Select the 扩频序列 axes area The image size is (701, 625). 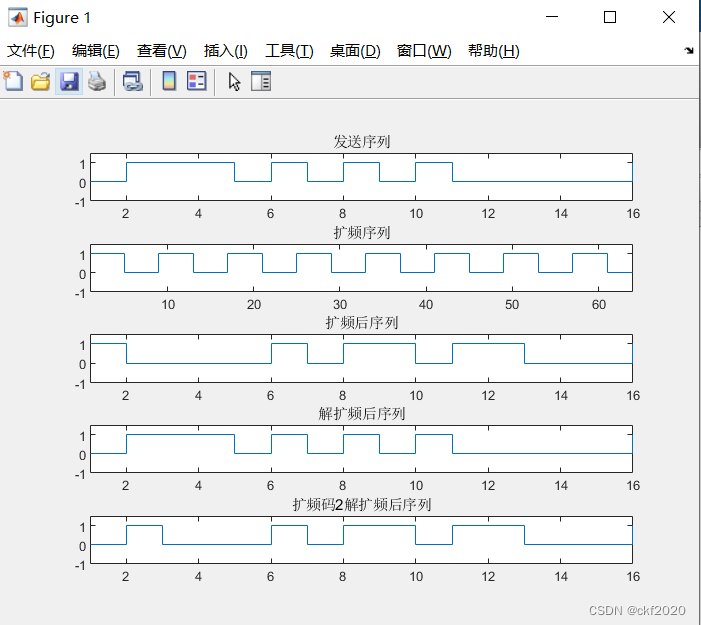pyautogui.click(x=361, y=268)
